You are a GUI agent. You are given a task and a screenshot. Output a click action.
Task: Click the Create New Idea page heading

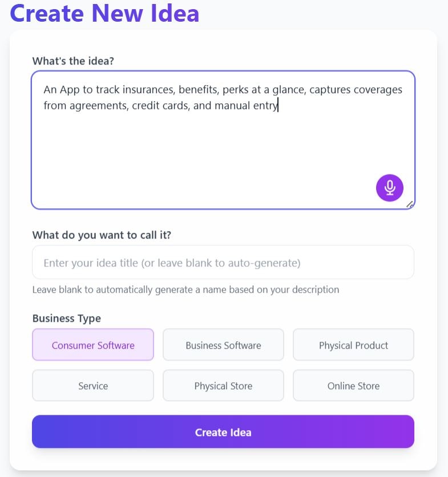coord(106,14)
